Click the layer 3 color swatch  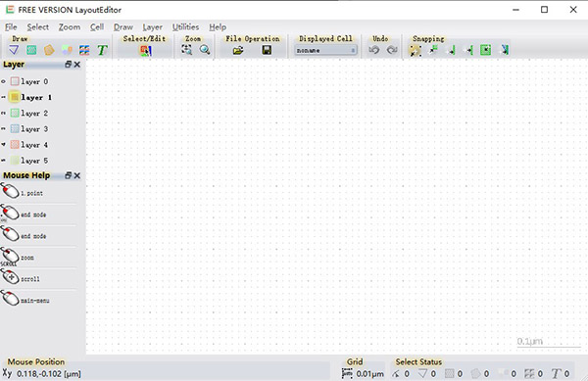[x=15, y=129]
